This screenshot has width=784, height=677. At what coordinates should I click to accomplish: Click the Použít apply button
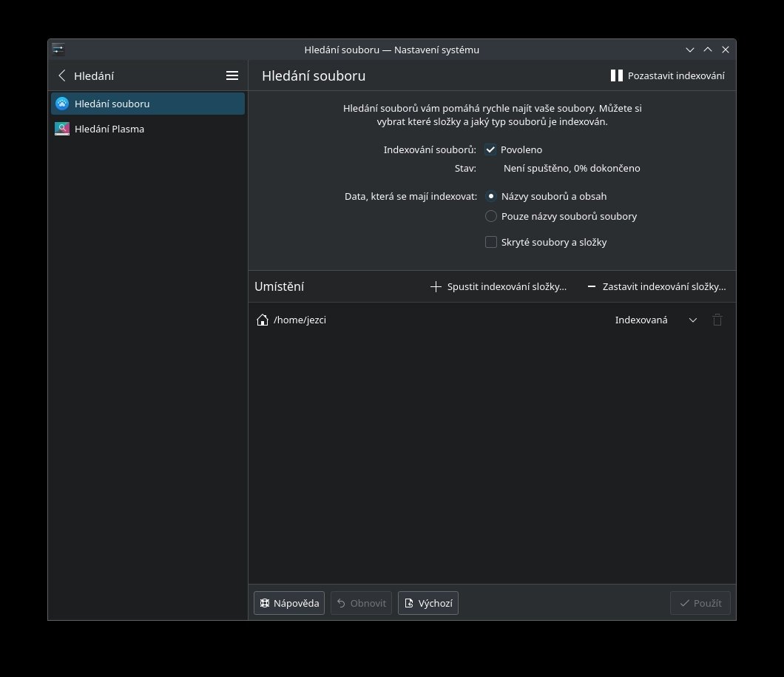click(x=700, y=603)
